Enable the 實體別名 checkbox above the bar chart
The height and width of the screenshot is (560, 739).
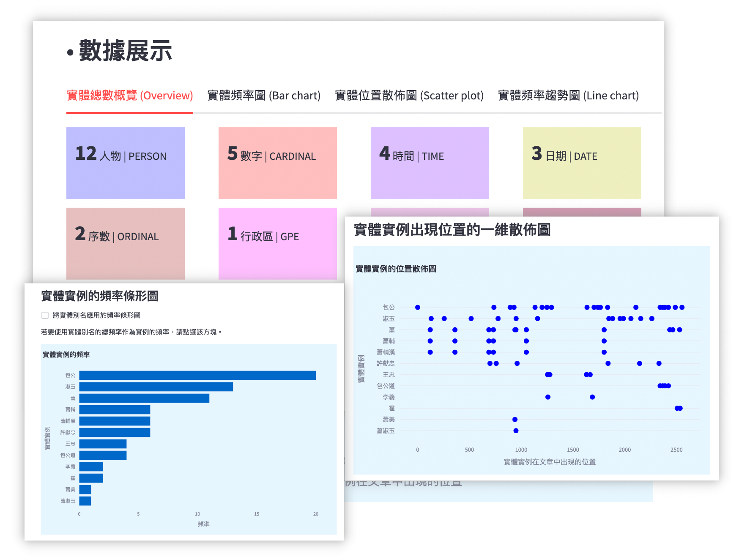coord(44,315)
